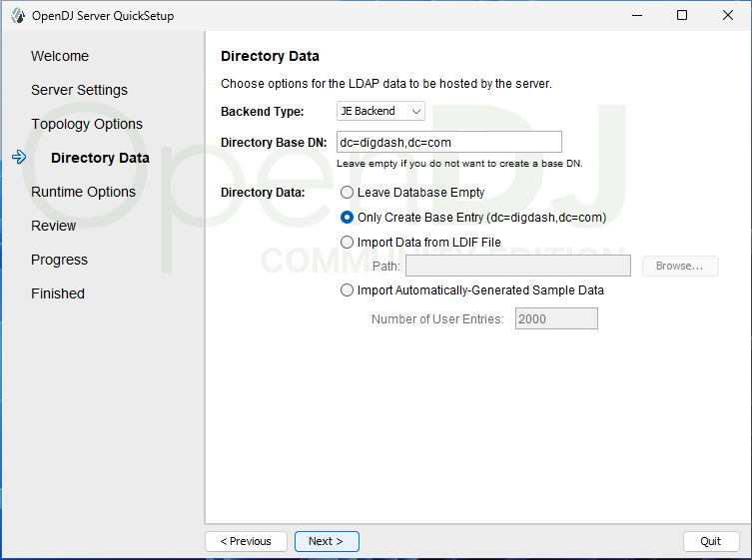The width and height of the screenshot is (752, 560).
Task: Click the Browse button for LDIF path
Action: tap(679, 266)
